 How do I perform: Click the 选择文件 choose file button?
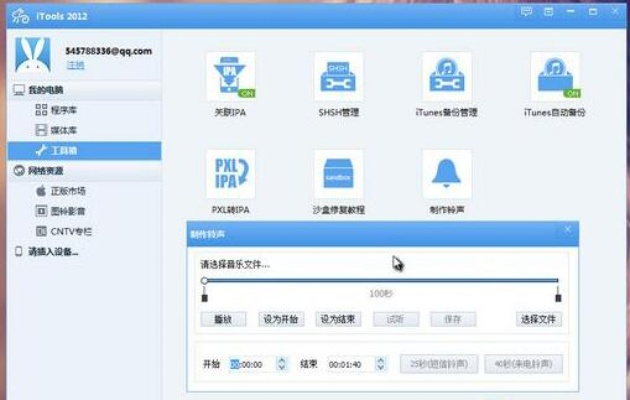(539, 319)
